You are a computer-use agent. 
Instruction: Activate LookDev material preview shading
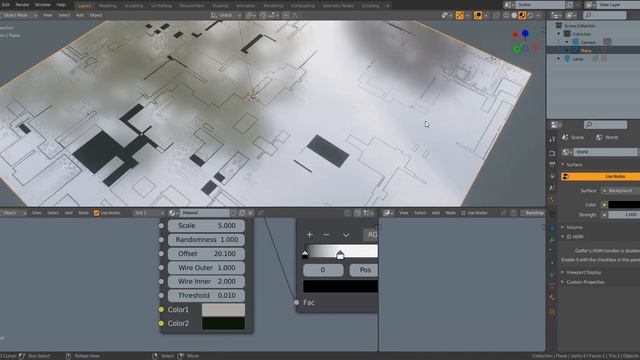tap(522, 16)
